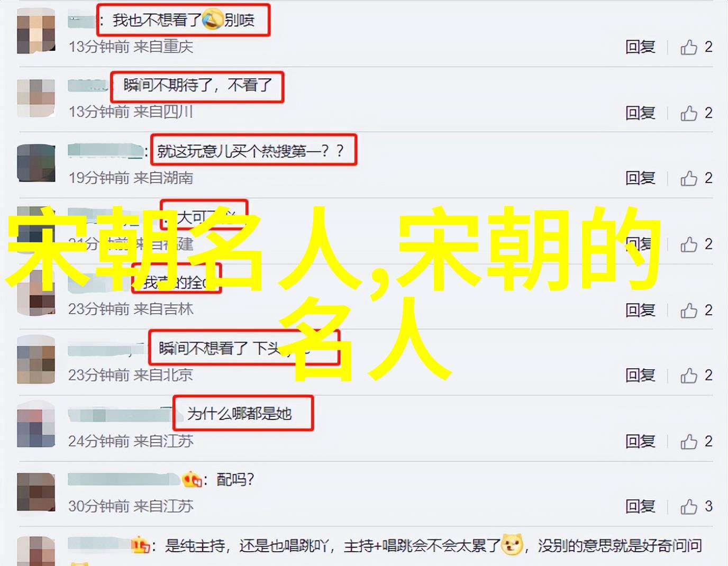728x566 pixels.
Task: Reply to the 配吗? comment
Action: coord(640,507)
